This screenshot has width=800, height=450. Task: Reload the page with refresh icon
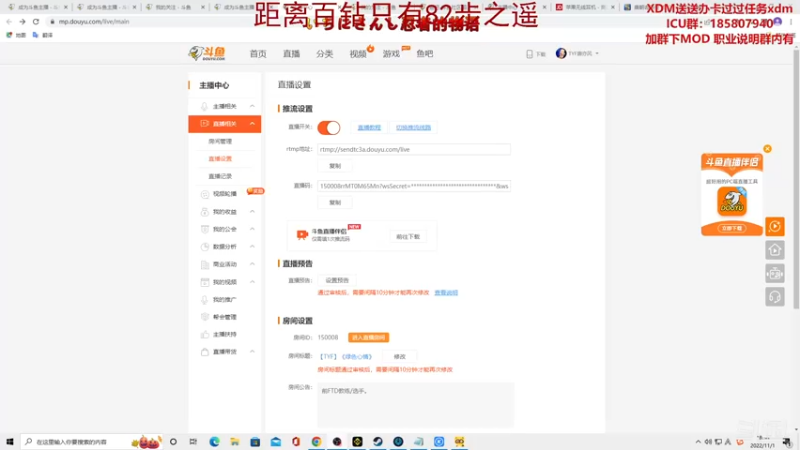tap(36, 21)
